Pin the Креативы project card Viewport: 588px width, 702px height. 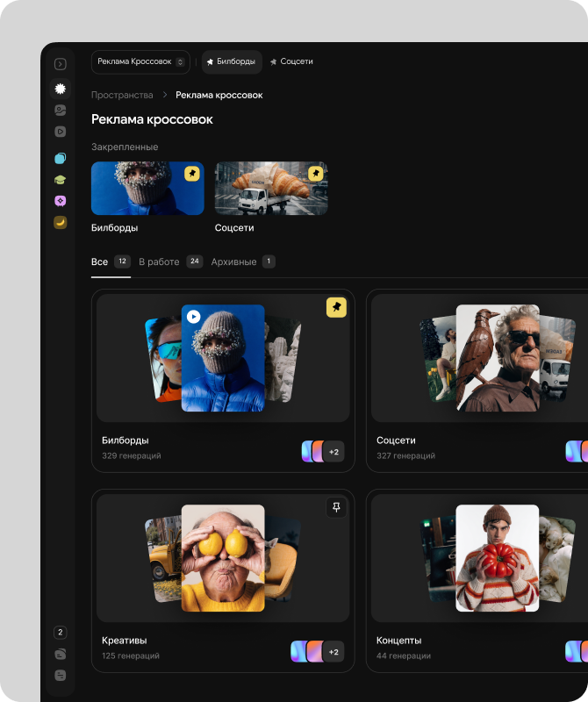pos(337,506)
